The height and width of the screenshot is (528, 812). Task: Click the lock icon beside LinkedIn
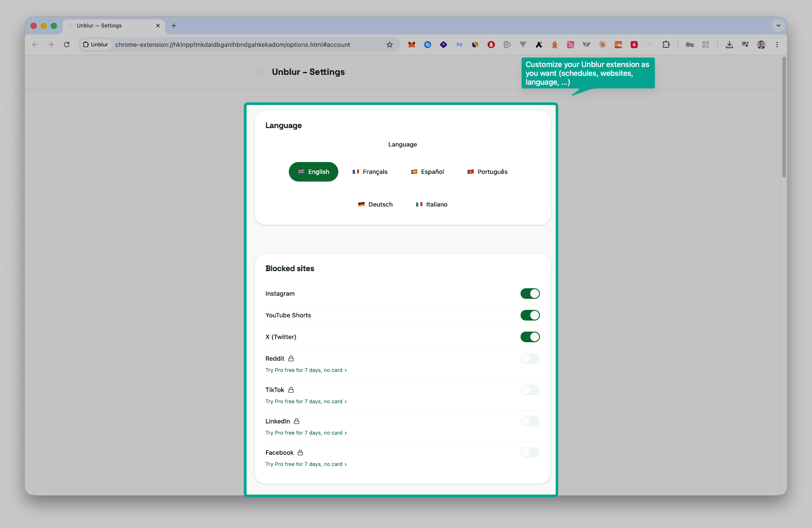(296, 421)
